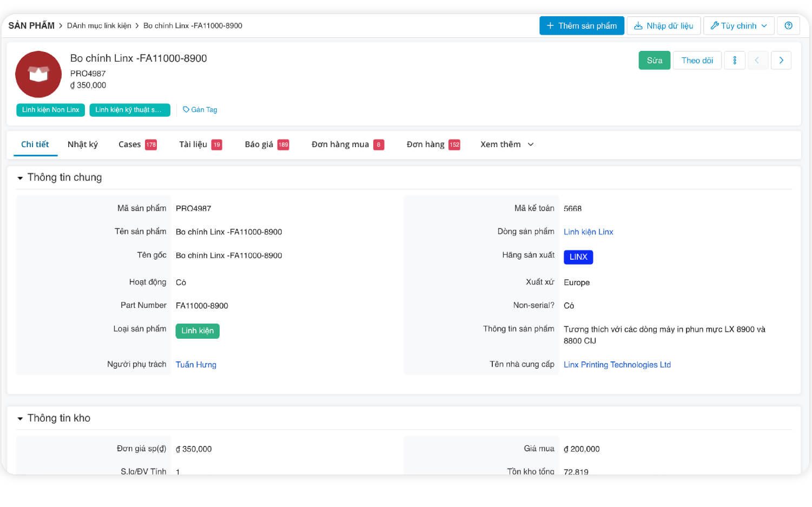Open the Tài liệu tab
Viewport: 812px width, 507px height.
pos(201,144)
